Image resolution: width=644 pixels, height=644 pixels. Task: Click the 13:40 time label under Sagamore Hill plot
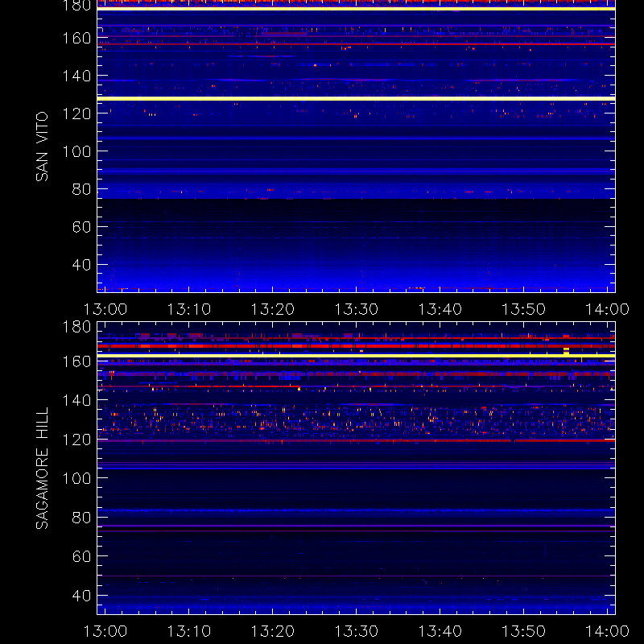coord(440,631)
